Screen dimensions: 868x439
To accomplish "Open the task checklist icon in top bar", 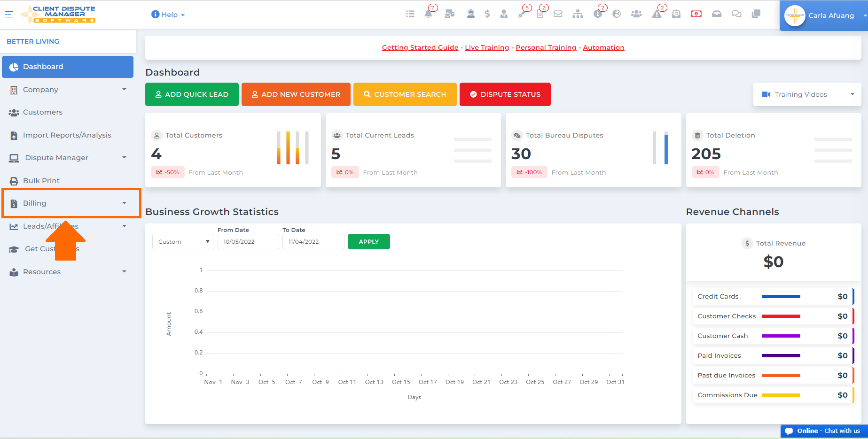I will [410, 14].
